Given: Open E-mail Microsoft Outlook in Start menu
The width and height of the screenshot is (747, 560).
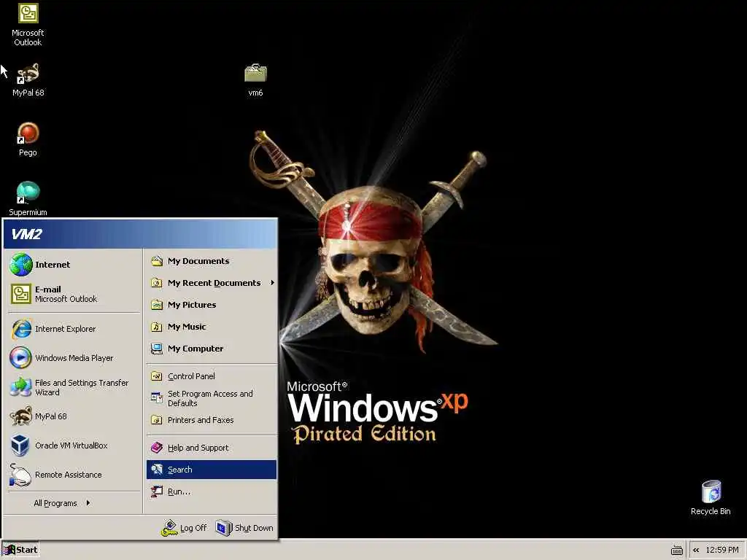Looking at the screenshot, I should click(74, 294).
